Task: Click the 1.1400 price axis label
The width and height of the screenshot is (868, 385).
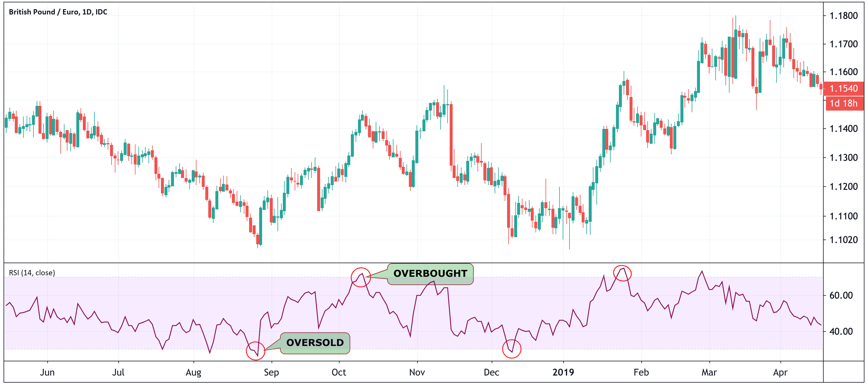Action: click(x=843, y=128)
